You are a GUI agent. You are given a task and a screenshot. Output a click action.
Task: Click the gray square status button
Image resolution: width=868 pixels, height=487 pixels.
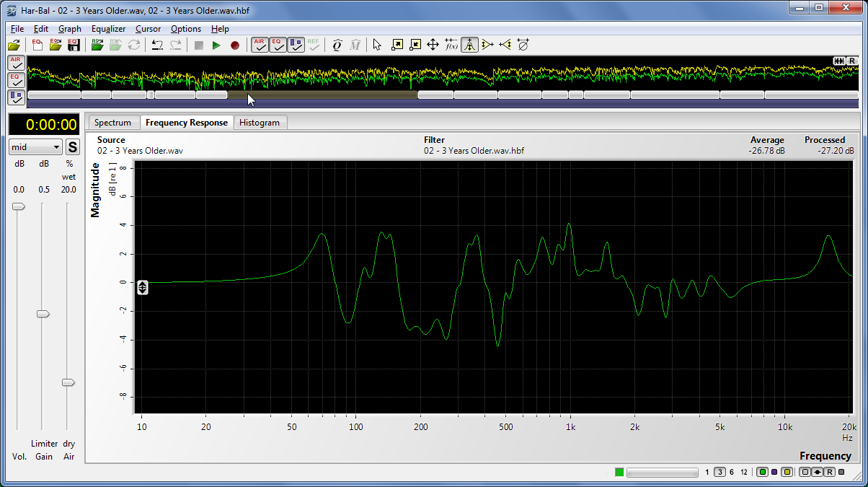(x=805, y=473)
